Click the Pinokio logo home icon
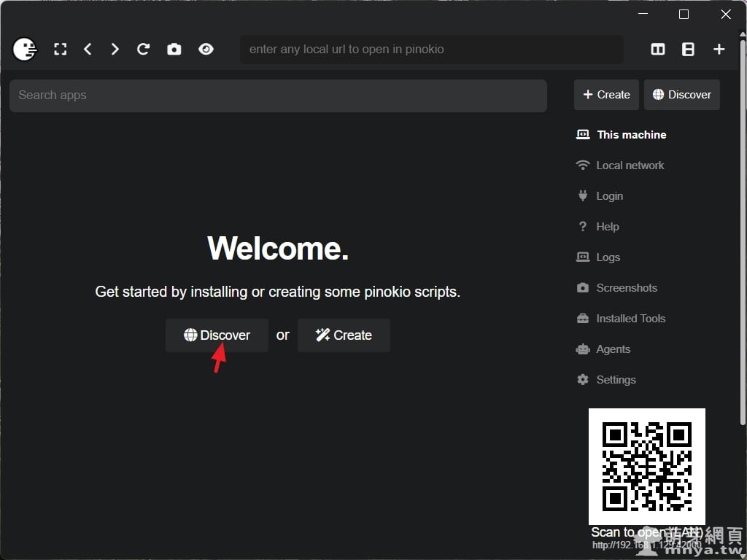 pyautogui.click(x=25, y=50)
